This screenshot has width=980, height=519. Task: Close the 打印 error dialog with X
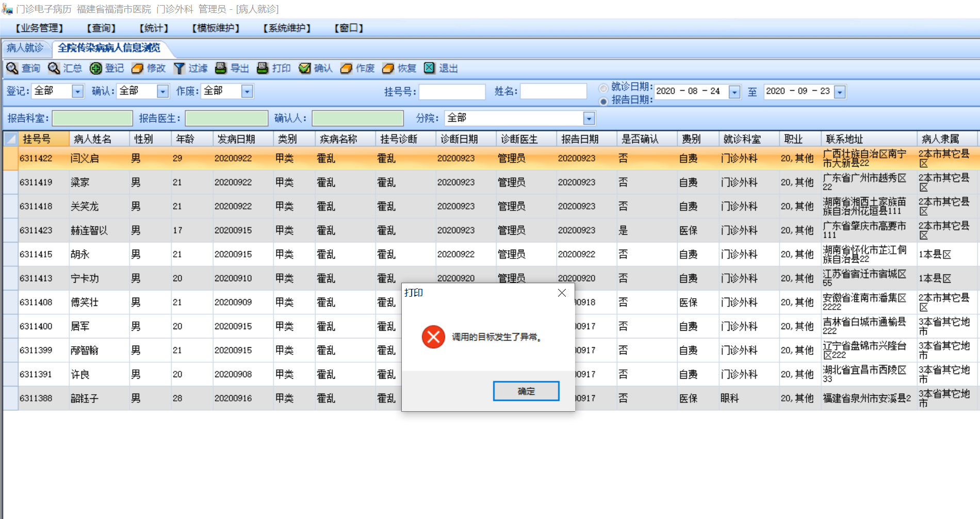tap(562, 293)
